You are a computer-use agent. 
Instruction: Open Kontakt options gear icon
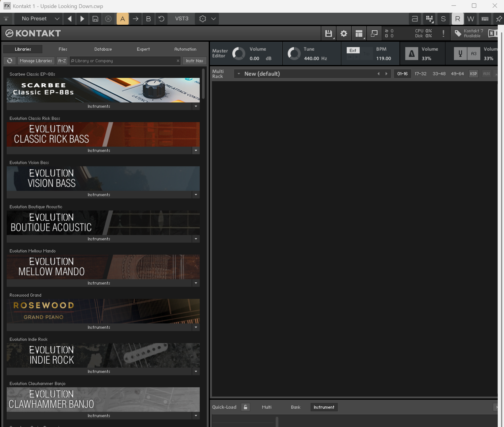[x=344, y=33]
